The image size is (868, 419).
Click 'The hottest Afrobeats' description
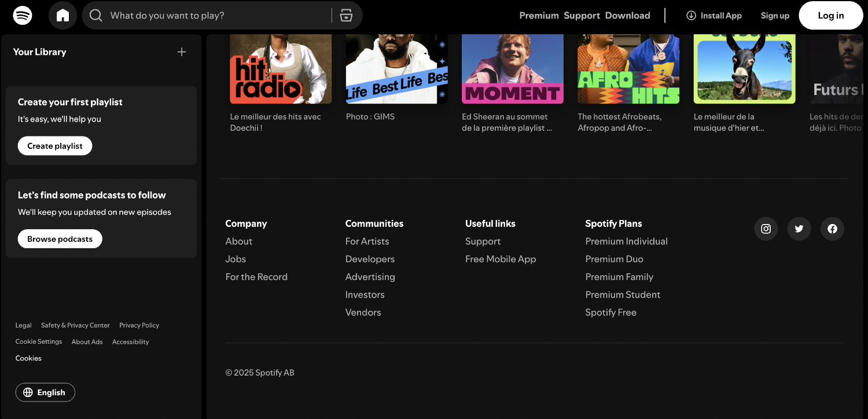[620, 122]
